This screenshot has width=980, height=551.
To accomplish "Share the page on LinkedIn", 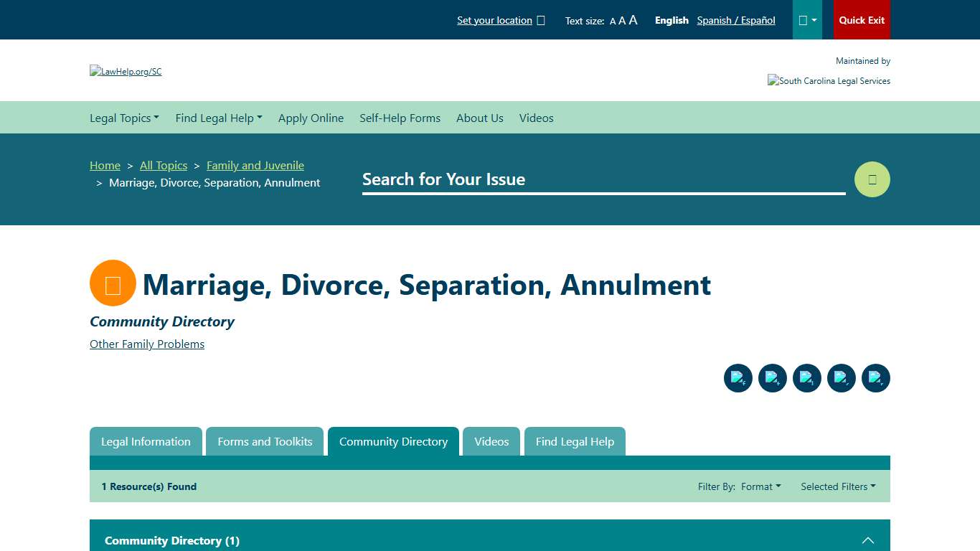I will pos(807,378).
